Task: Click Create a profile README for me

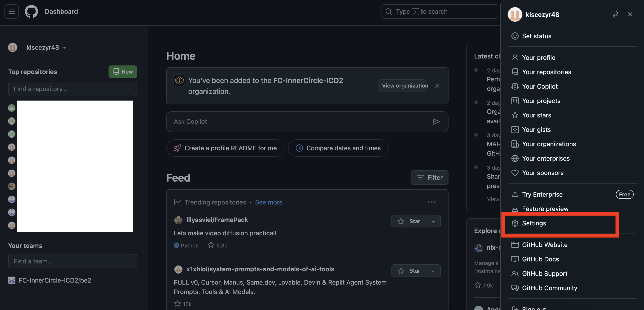Action: click(225, 148)
